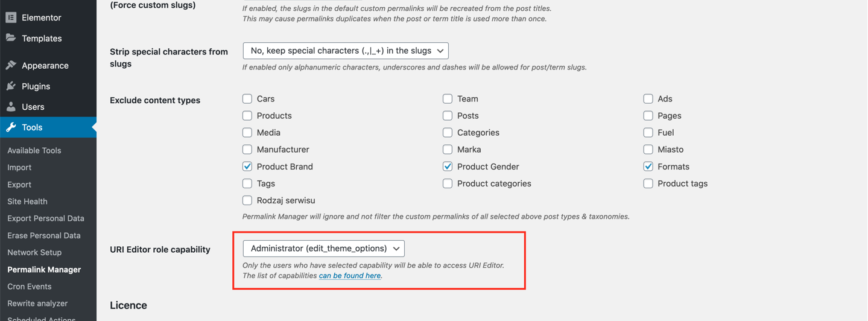This screenshot has height=321, width=868.
Task: Open the strip special characters dropdown
Action: click(346, 51)
